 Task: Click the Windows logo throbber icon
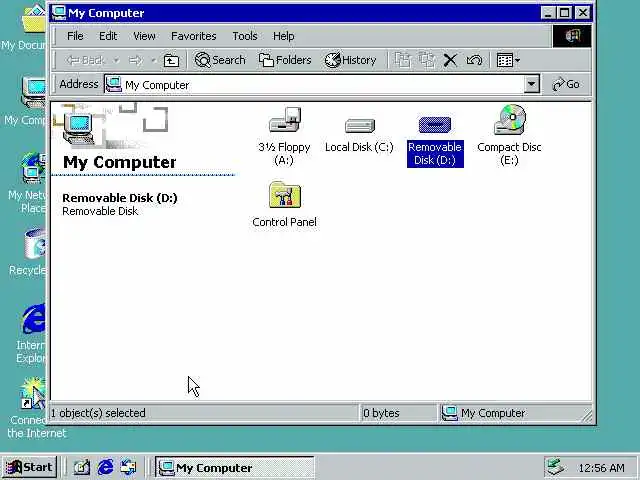pos(571,36)
